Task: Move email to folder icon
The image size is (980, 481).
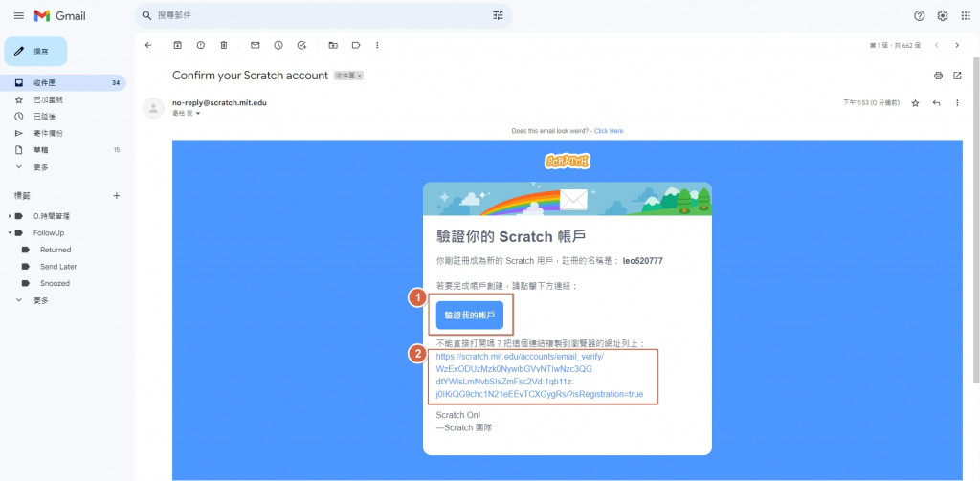Action: coord(333,45)
